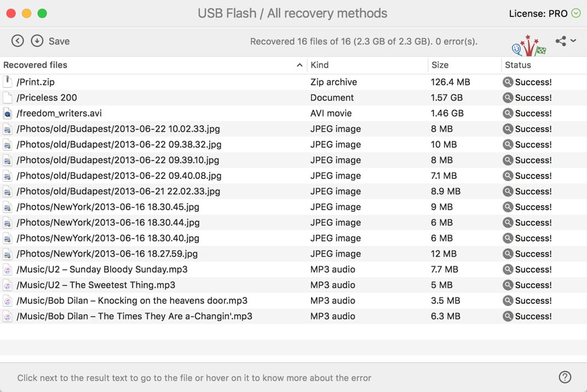Sort by the Size column header

(440, 65)
